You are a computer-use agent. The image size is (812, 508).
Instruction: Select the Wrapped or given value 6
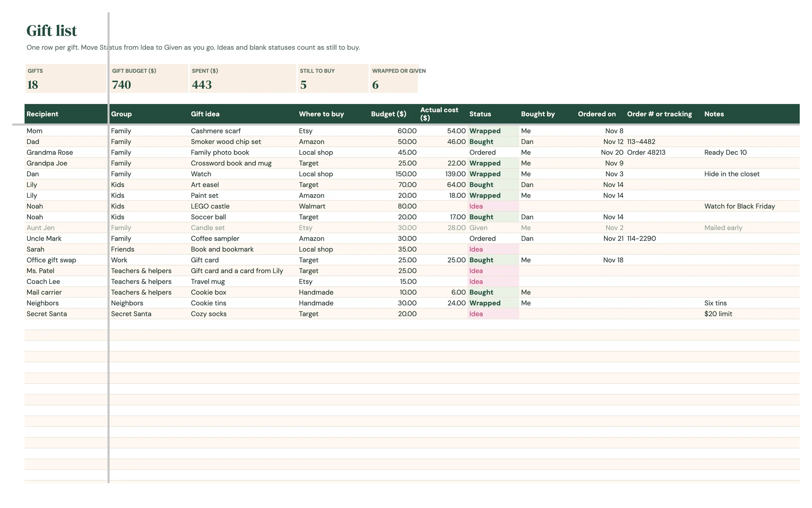coord(375,85)
